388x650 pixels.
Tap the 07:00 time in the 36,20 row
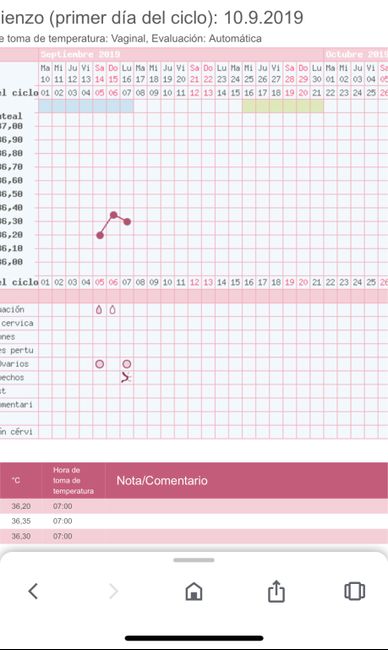click(x=63, y=506)
